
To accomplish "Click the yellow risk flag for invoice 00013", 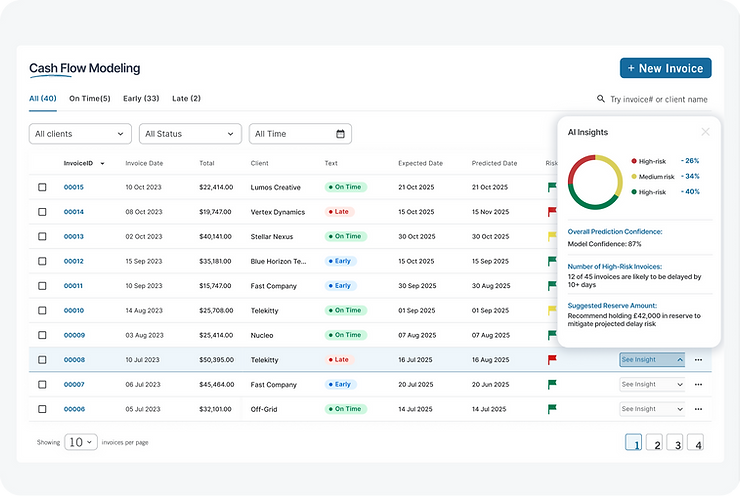I will (x=552, y=236).
